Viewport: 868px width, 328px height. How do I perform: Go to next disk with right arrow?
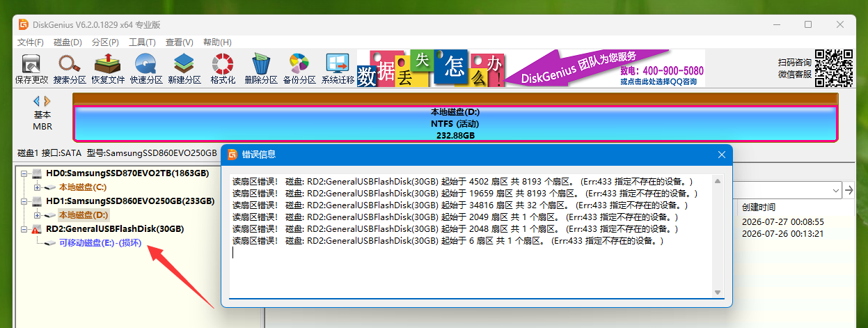(47, 101)
